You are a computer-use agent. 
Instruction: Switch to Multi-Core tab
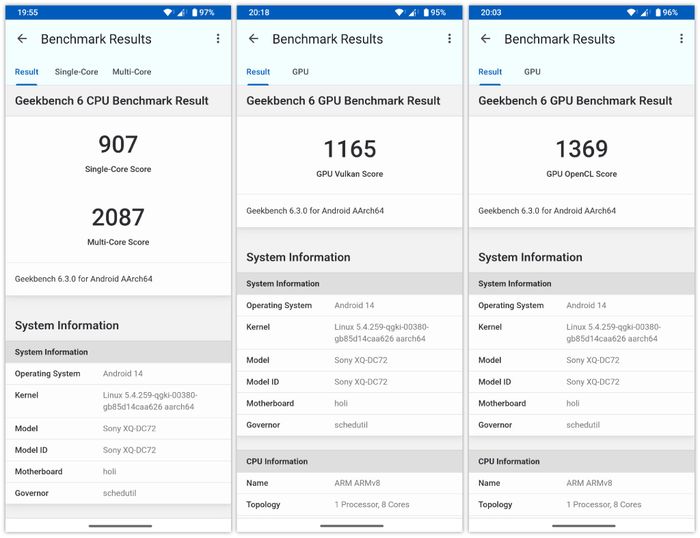132,72
